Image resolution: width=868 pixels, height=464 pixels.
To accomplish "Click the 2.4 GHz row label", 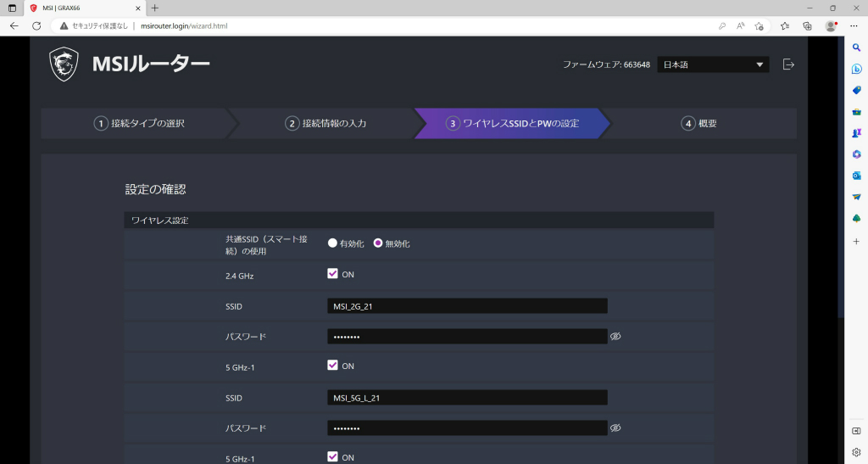I will coord(240,276).
